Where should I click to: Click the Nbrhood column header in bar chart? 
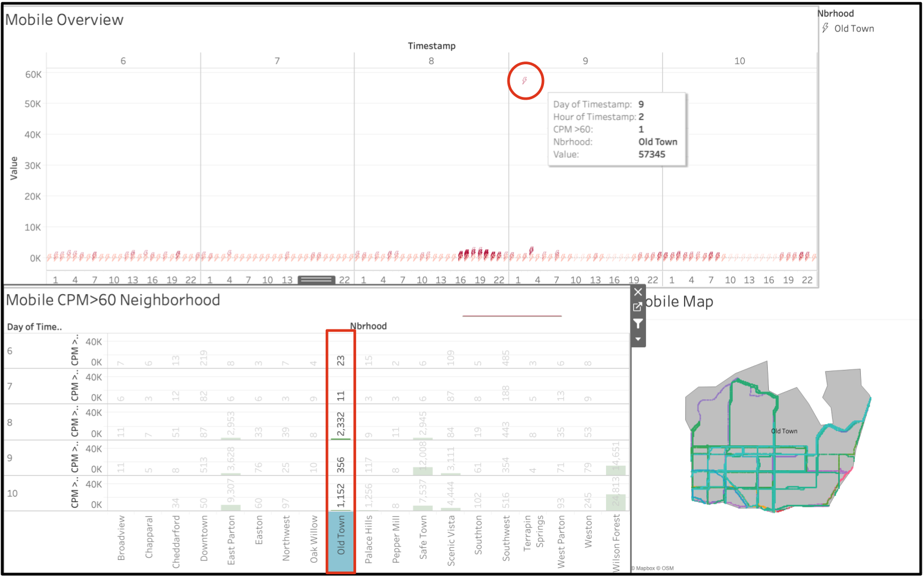[x=368, y=326]
